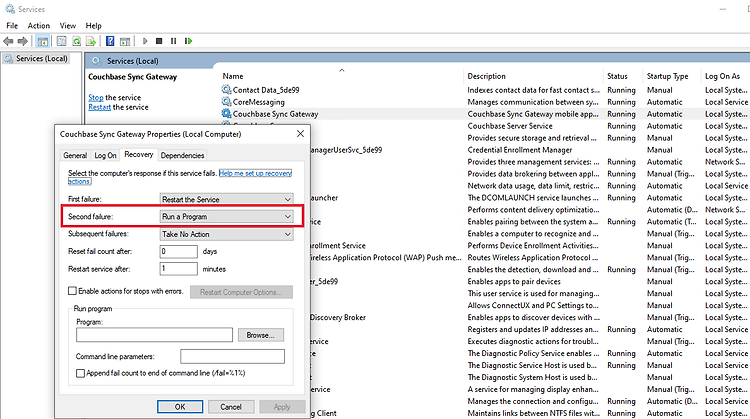Image resolution: width=750 pixels, height=419 pixels.
Task: Click Network data usage description text
Action: tap(533, 186)
